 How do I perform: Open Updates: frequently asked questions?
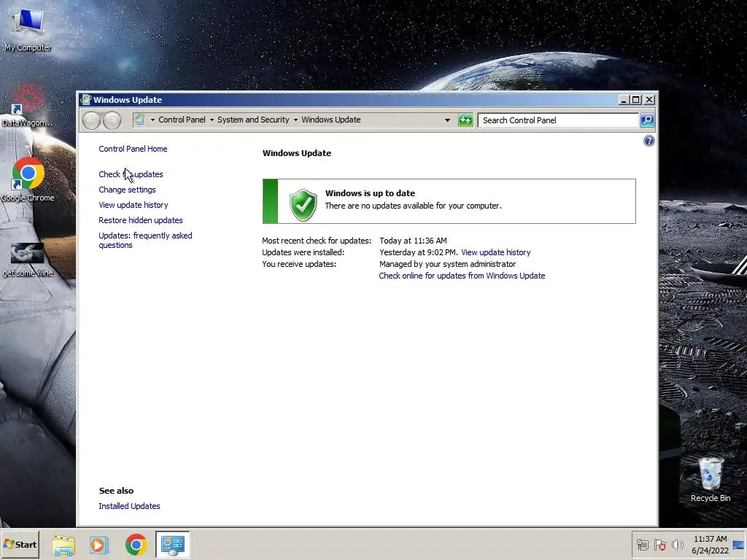(145, 240)
